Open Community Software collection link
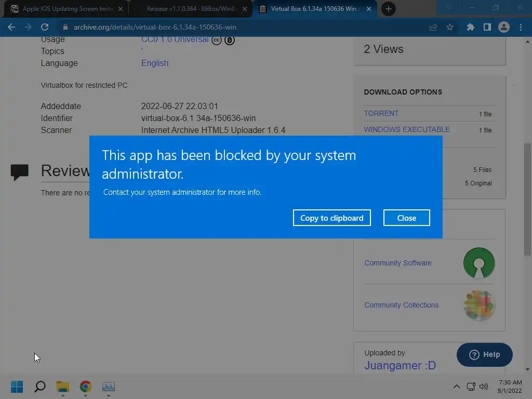The width and height of the screenshot is (532, 399). coord(398,263)
